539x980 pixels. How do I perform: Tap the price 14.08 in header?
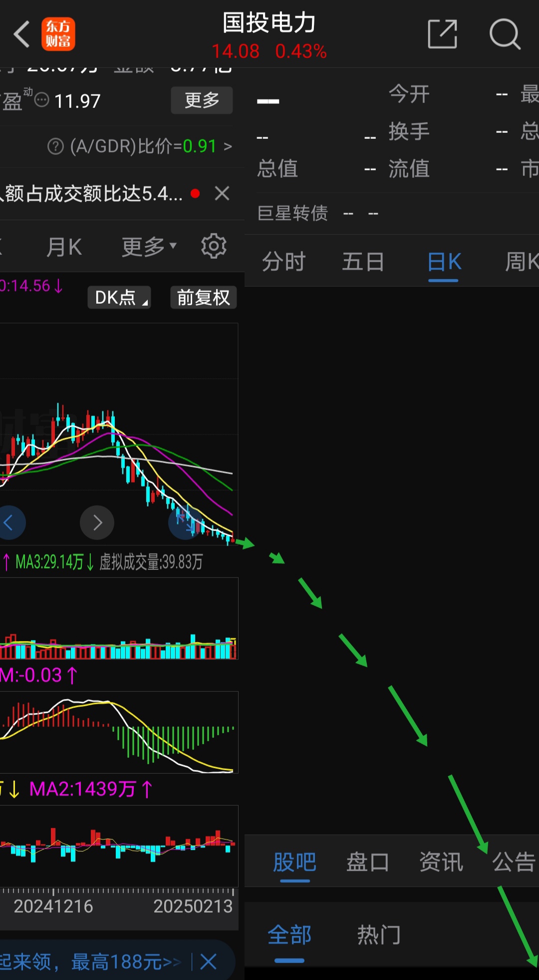[236, 51]
